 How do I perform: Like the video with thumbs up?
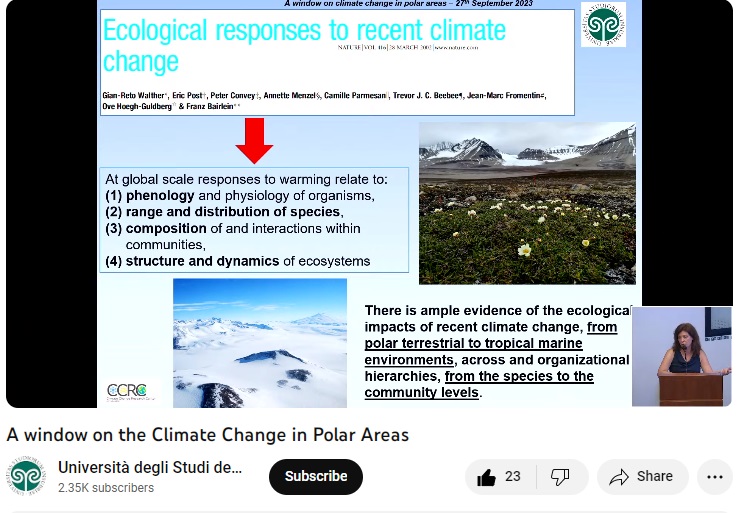[487, 477]
